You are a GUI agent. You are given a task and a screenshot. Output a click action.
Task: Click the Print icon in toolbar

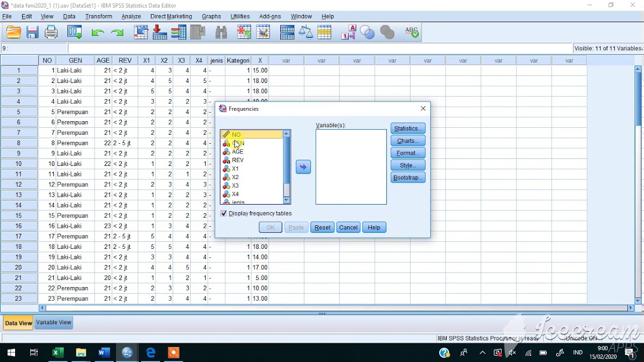pyautogui.click(x=51, y=33)
